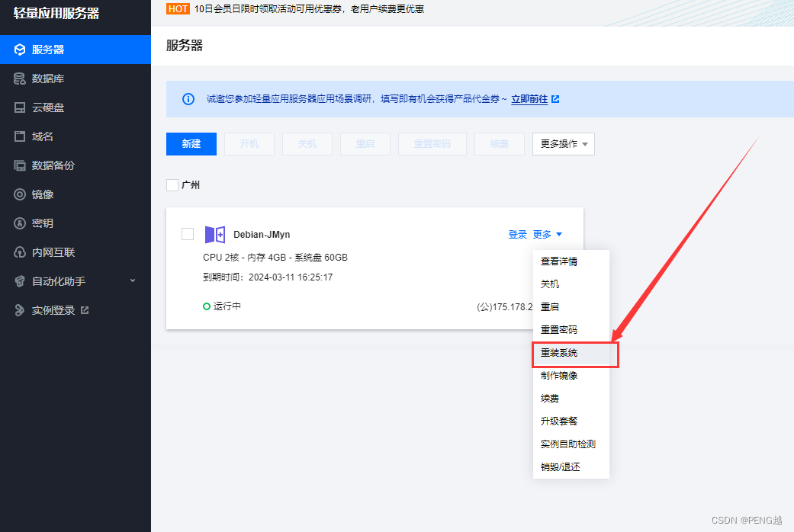794x532 pixels.
Task: Click the 10日会员日 promotion text
Action: [309, 8]
